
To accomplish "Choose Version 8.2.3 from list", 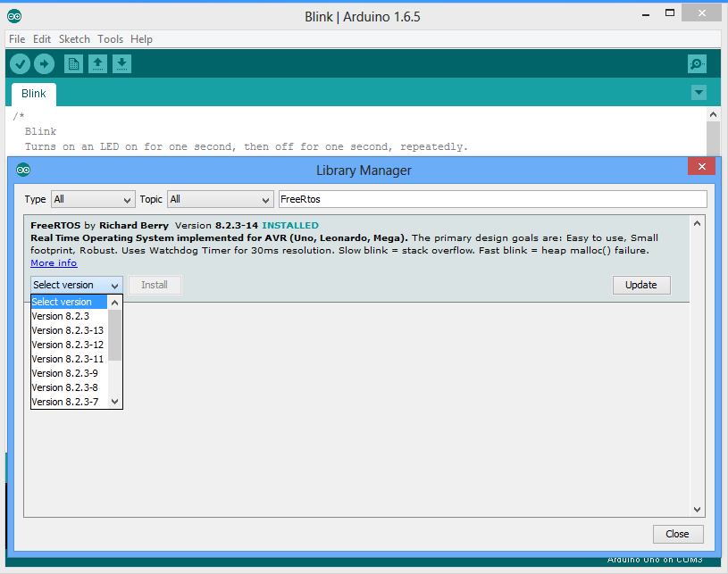I will pyautogui.click(x=69, y=316).
